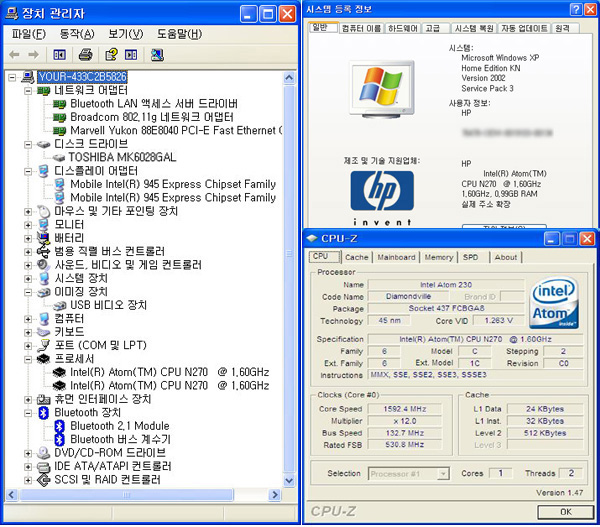The width and height of the screenshot is (600, 527).
Task: Click the Bluetooth 2.1 Module icon
Action: pos(59,426)
